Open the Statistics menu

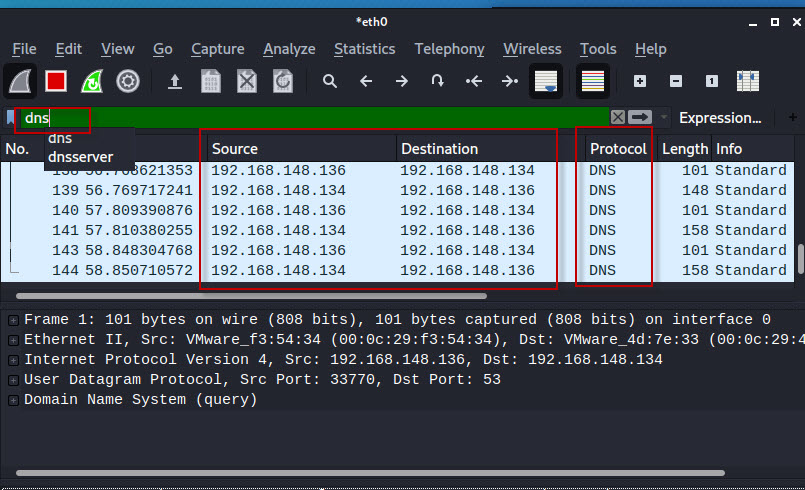pyautogui.click(x=365, y=49)
